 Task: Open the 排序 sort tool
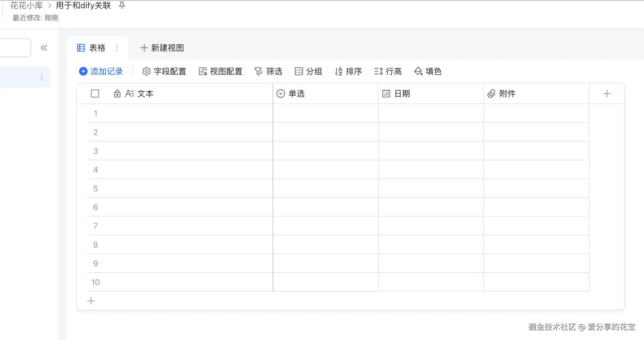(x=348, y=71)
